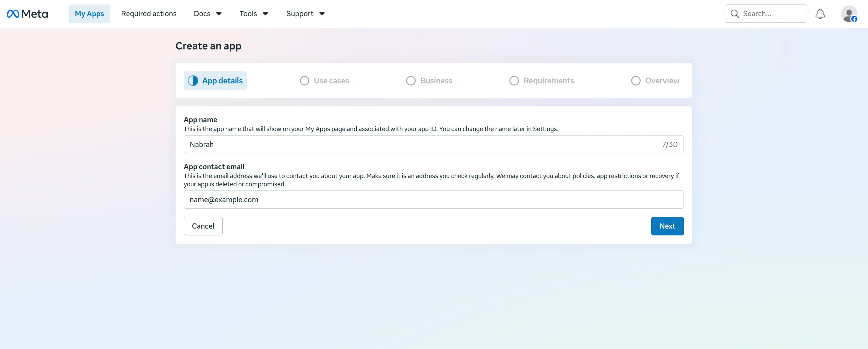Screen dimensions: 868x349
Task: Go to My Apps tab
Action: [89, 14]
